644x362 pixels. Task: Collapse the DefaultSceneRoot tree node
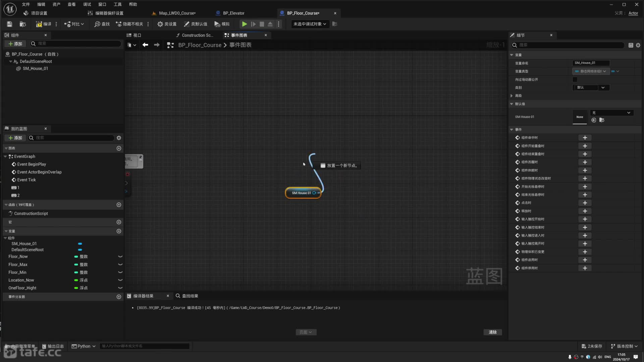[10, 61]
